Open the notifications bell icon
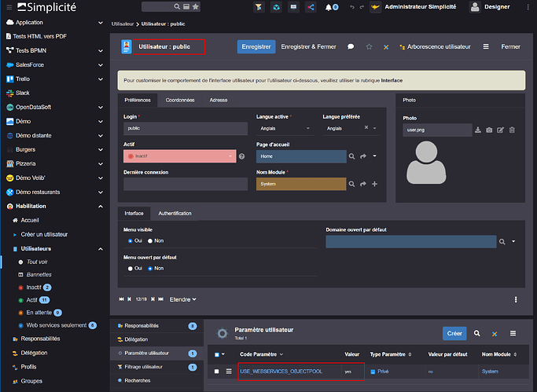Image resolution: width=537 pixels, height=392 pixels. (x=329, y=7)
